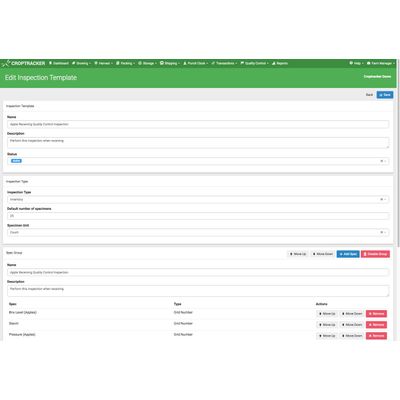Open the Specimen Unit dropdown
400x400 pixels.
pos(198,232)
